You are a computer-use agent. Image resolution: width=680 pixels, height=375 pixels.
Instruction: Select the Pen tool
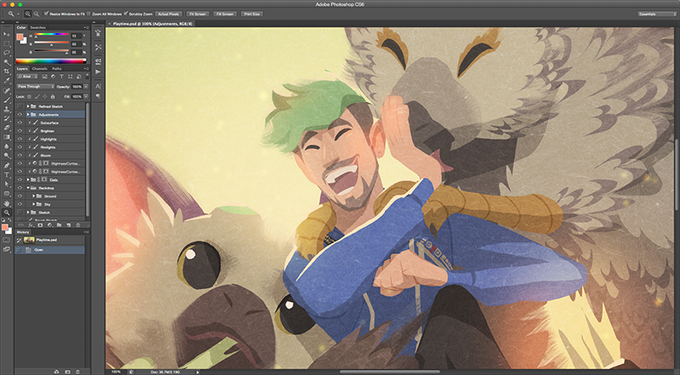pyautogui.click(x=7, y=166)
